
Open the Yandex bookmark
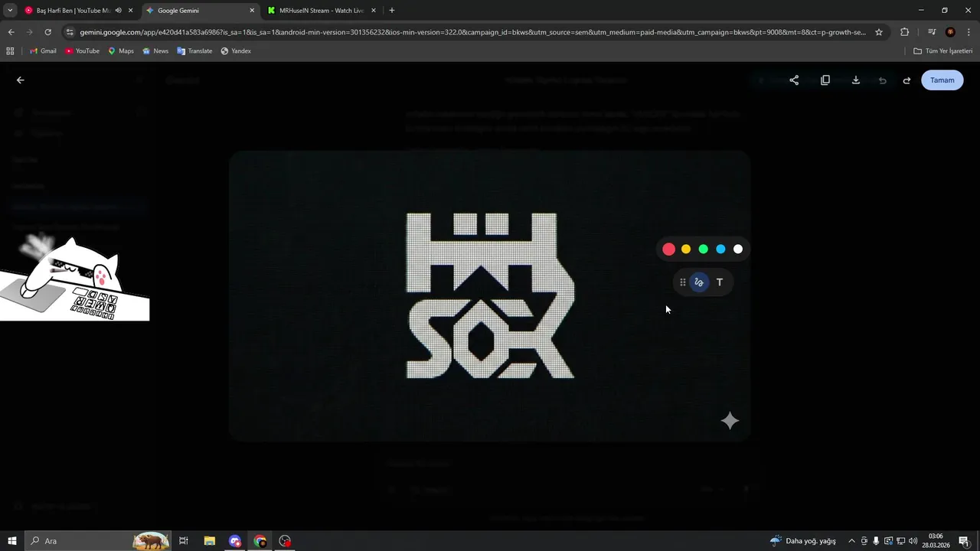[236, 51]
